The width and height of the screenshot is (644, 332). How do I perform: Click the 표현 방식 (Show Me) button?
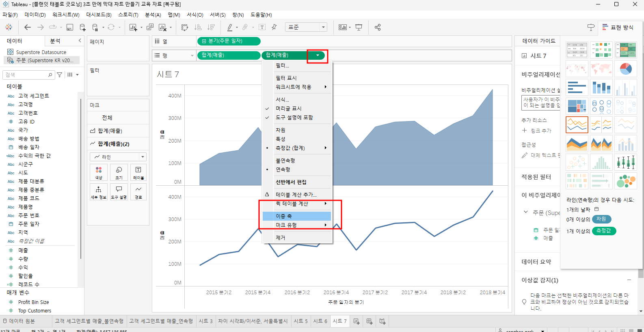pyautogui.click(x=618, y=27)
